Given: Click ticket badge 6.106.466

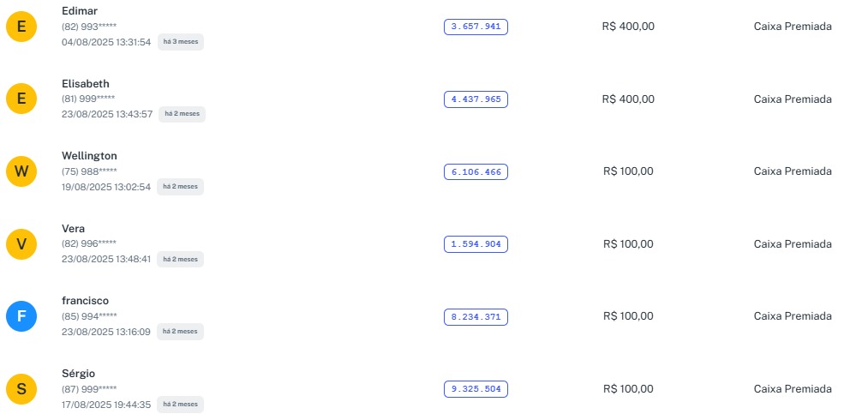Looking at the screenshot, I should [x=476, y=172].
